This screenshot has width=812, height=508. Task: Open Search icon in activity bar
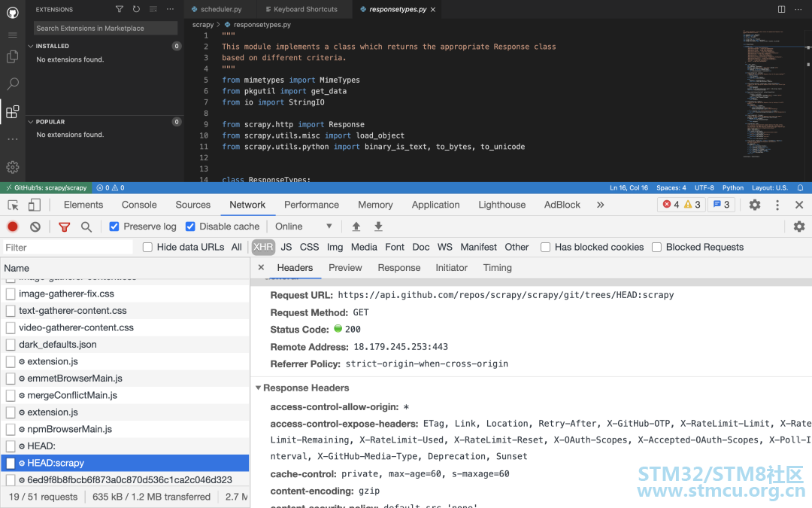tap(13, 84)
